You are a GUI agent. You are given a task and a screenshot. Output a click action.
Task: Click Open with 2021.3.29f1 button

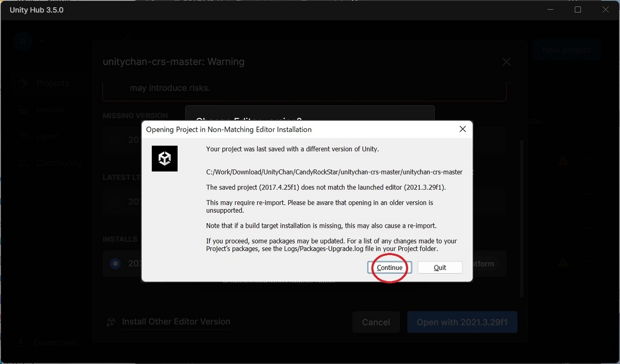point(462,322)
